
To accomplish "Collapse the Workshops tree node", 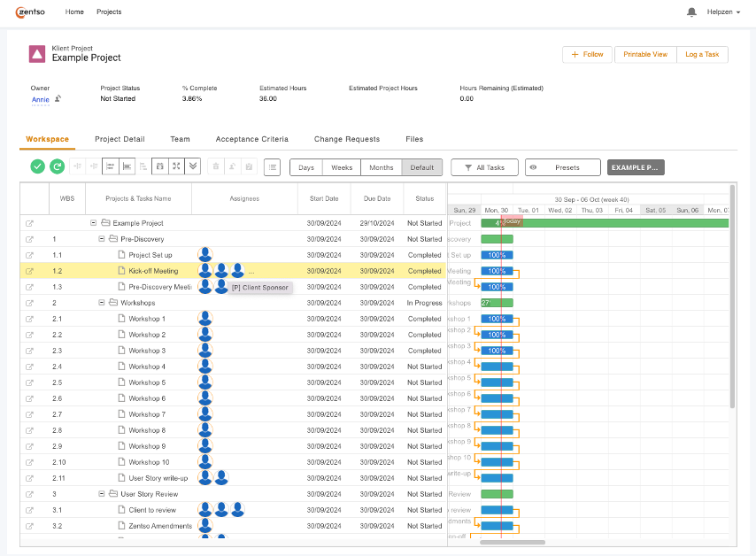I will point(102,303).
